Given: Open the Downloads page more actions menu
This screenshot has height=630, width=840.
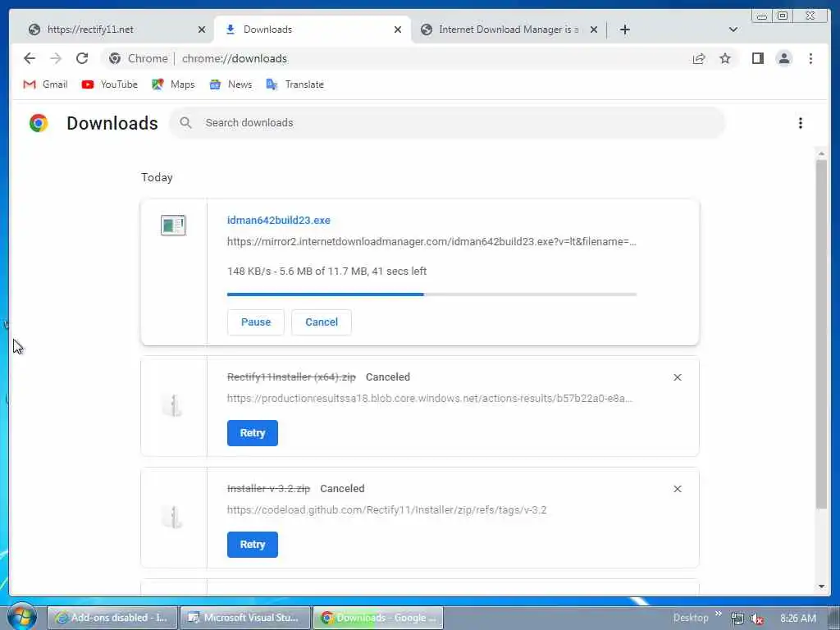Looking at the screenshot, I should coord(801,123).
